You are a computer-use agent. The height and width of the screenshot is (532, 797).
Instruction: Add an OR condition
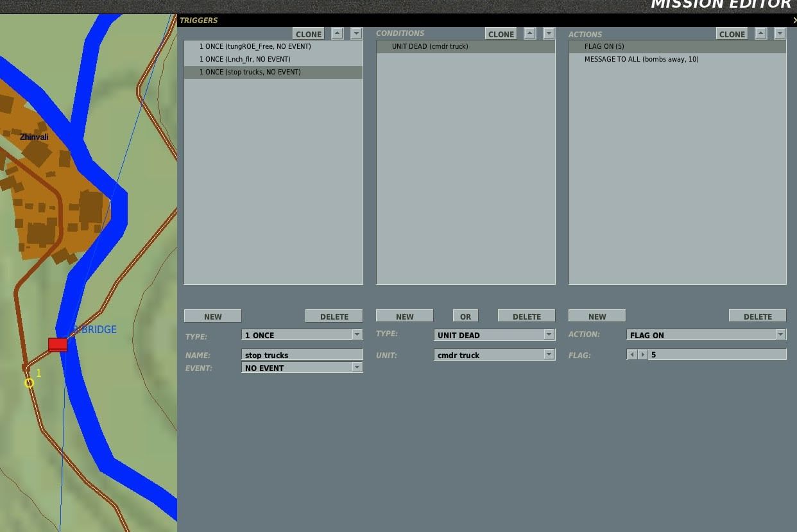466,316
